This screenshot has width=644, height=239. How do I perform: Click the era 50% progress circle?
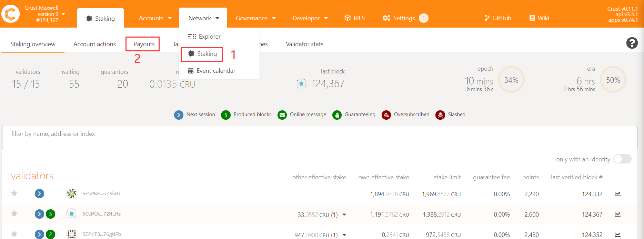(613, 80)
